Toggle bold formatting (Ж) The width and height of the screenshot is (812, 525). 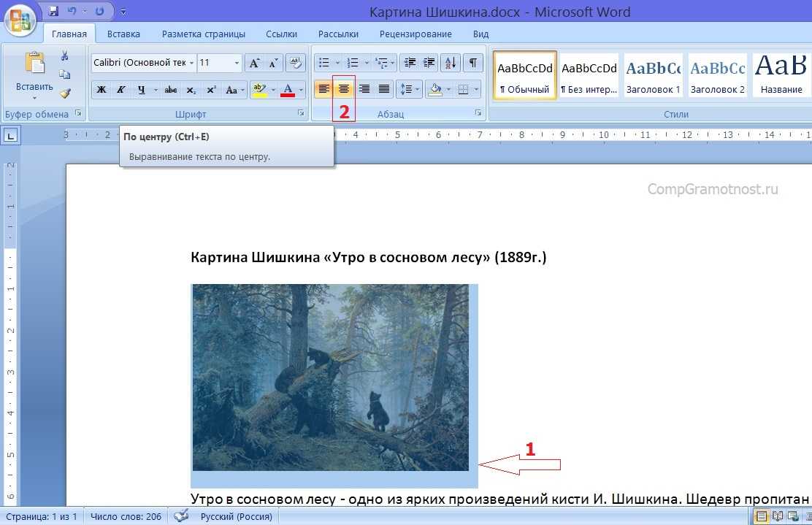(x=101, y=90)
